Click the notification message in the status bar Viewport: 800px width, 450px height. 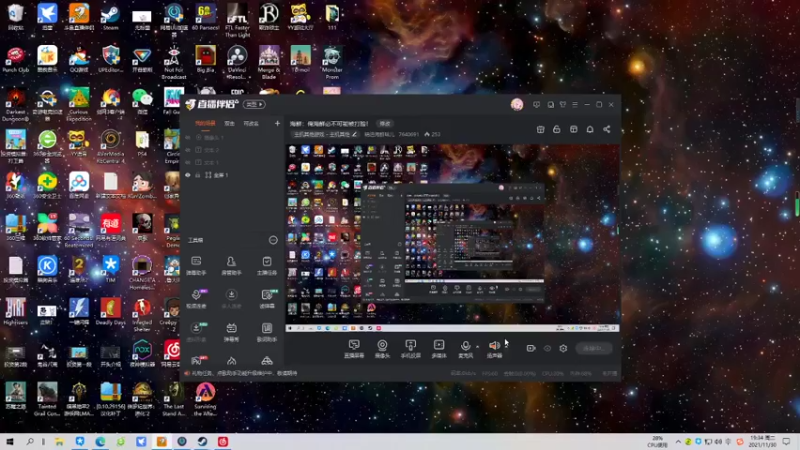pyautogui.click(x=244, y=373)
